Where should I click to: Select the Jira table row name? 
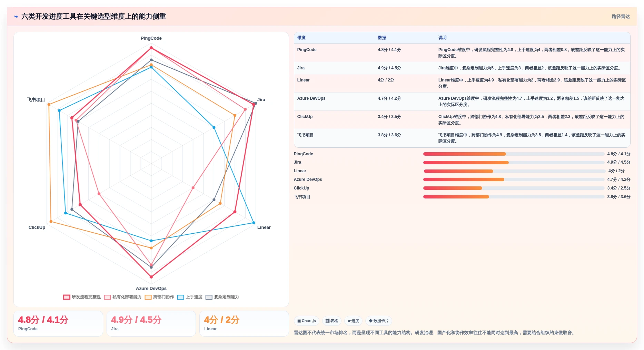coord(301,68)
